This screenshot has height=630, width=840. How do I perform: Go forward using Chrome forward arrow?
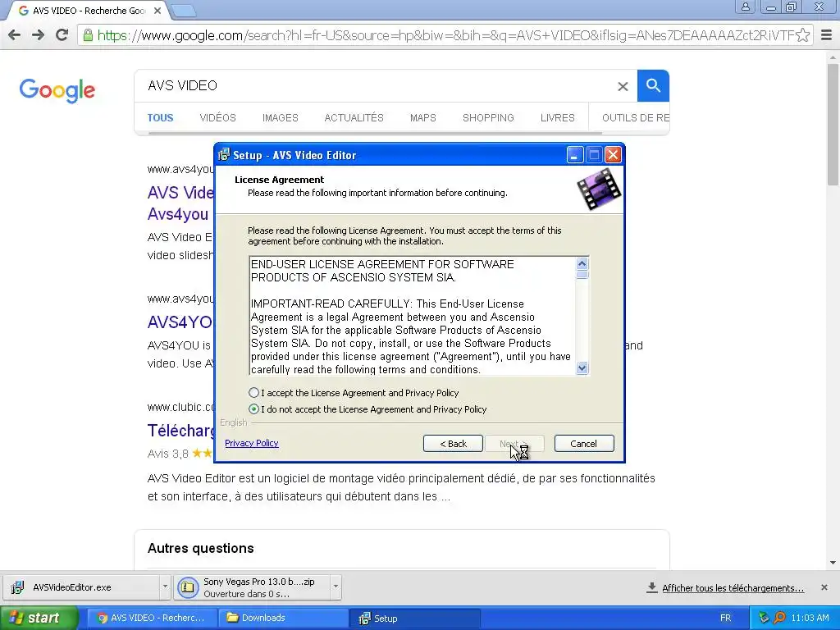(38, 35)
